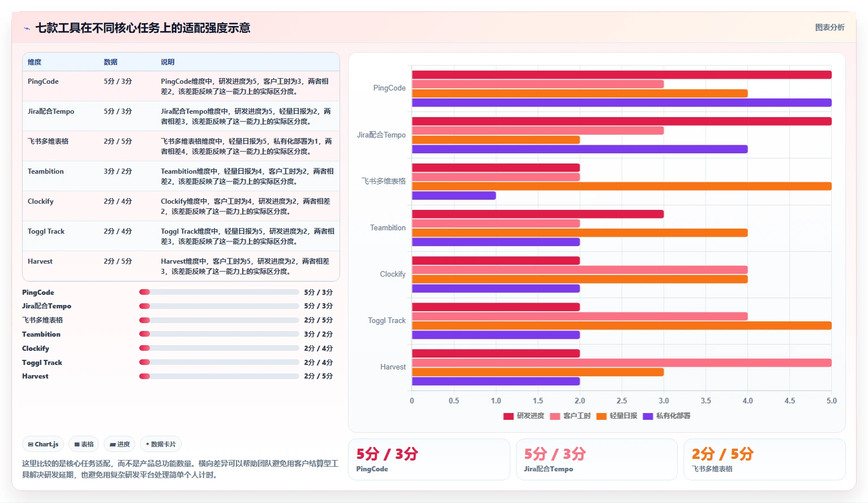Click the 2分 / 4分 value beside Clockify progress bar
The height and width of the screenshot is (503, 868).
tap(318, 349)
